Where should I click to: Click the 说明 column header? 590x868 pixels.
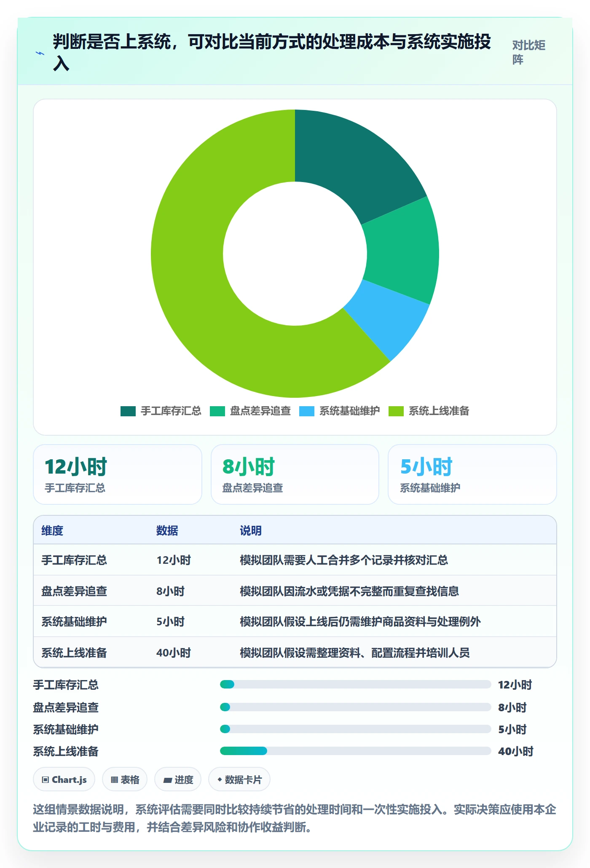click(251, 530)
